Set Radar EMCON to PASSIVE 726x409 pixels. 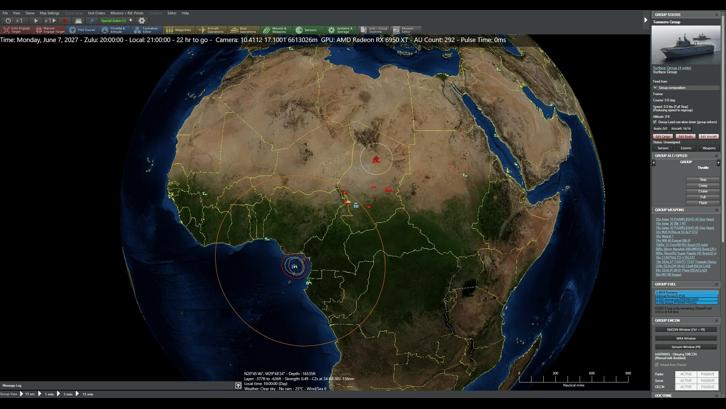707,374
